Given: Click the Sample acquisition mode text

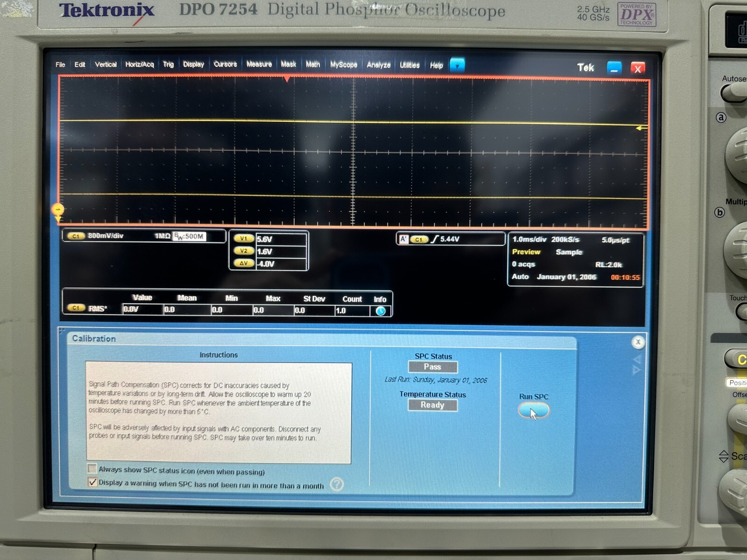Looking at the screenshot, I should click(569, 252).
